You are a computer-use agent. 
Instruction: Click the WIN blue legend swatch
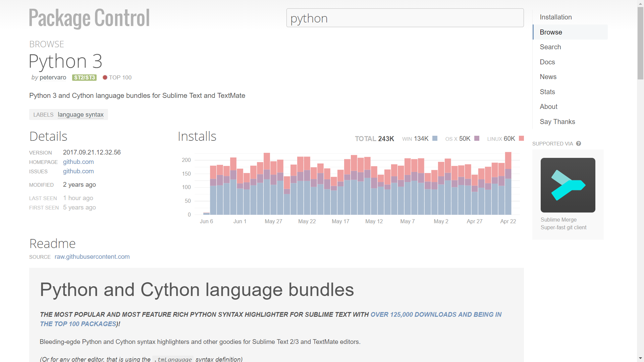[x=435, y=138]
